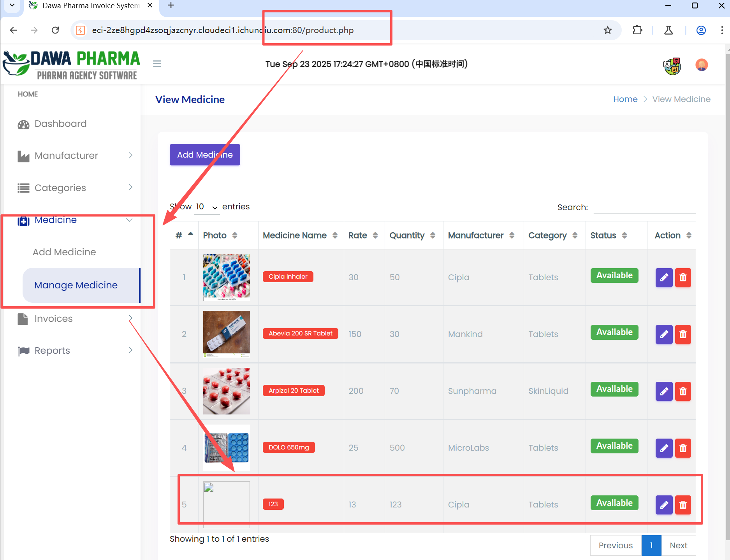Open the language translate icon

(672, 66)
